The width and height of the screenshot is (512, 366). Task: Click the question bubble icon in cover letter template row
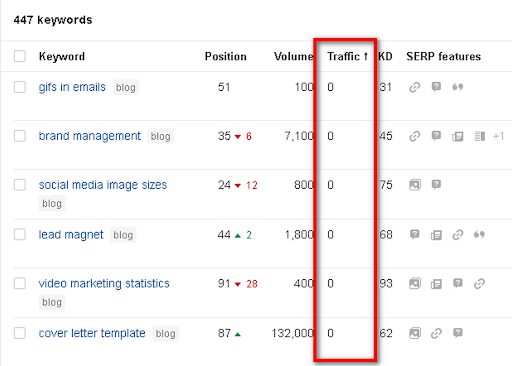coord(458,333)
